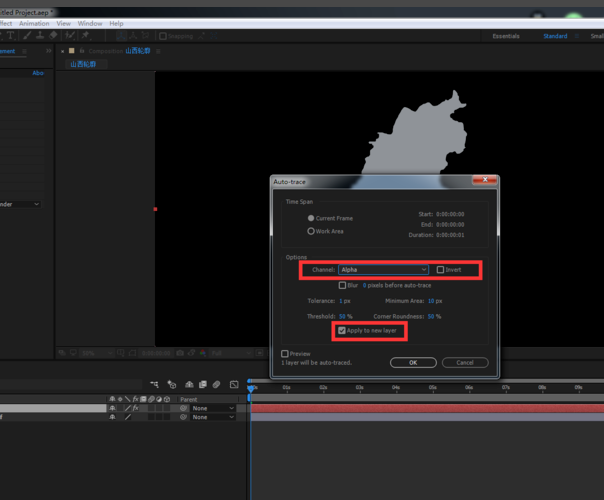The height and width of the screenshot is (500, 604).
Task: Open the left panel's menu icon
Action: tap(24, 51)
